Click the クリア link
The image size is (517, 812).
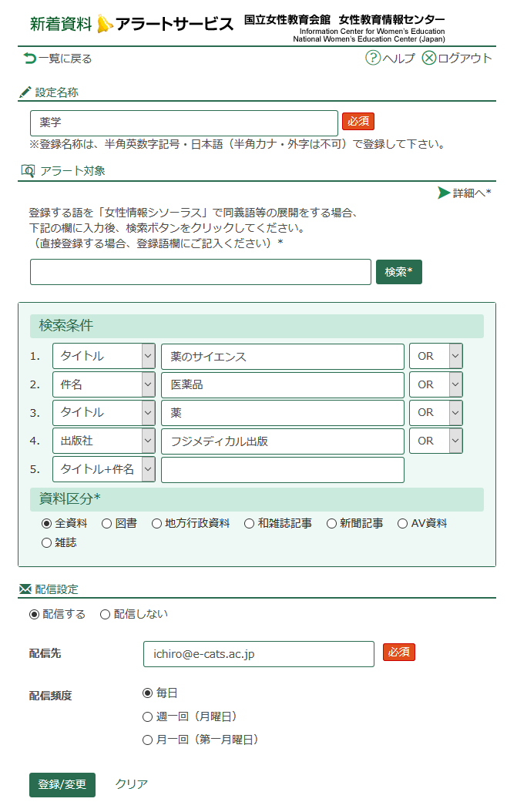click(x=131, y=784)
